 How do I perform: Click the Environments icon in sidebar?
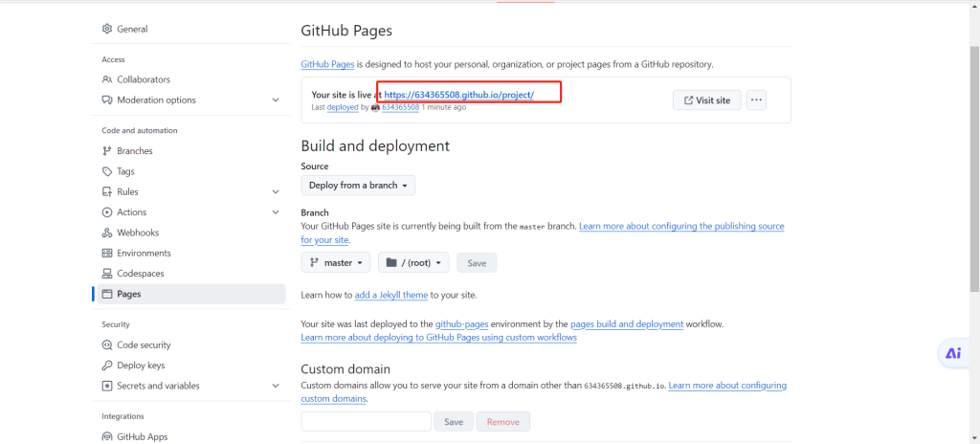point(108,254)
